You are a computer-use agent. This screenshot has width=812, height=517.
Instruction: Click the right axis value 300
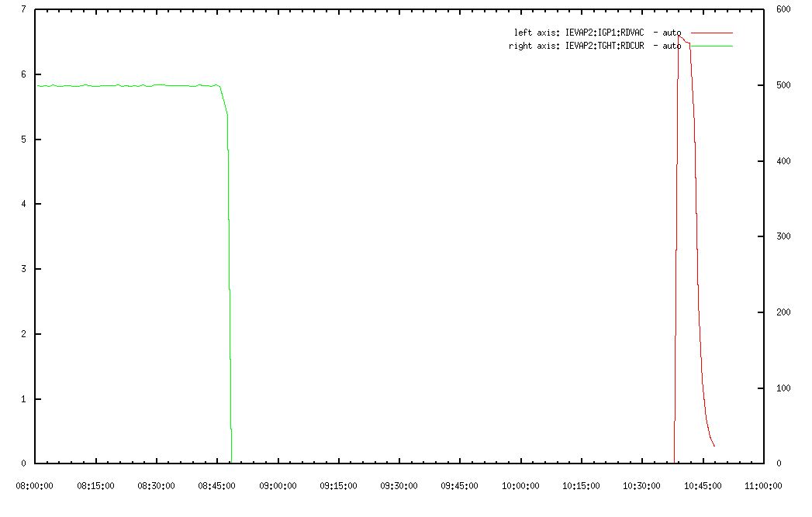coord(783,236)
